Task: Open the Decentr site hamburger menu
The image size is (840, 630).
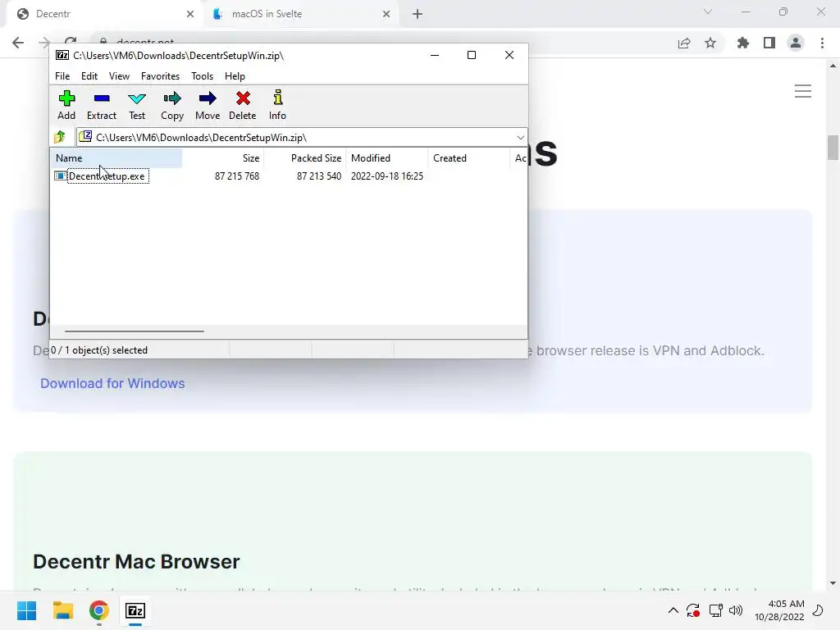Action: [802, 91]
